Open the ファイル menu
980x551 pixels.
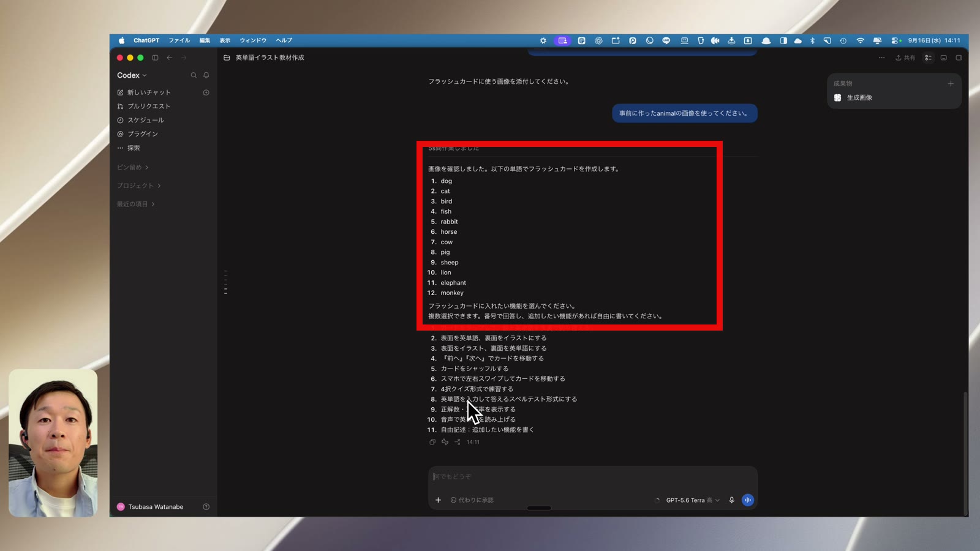tap(179, 40)
